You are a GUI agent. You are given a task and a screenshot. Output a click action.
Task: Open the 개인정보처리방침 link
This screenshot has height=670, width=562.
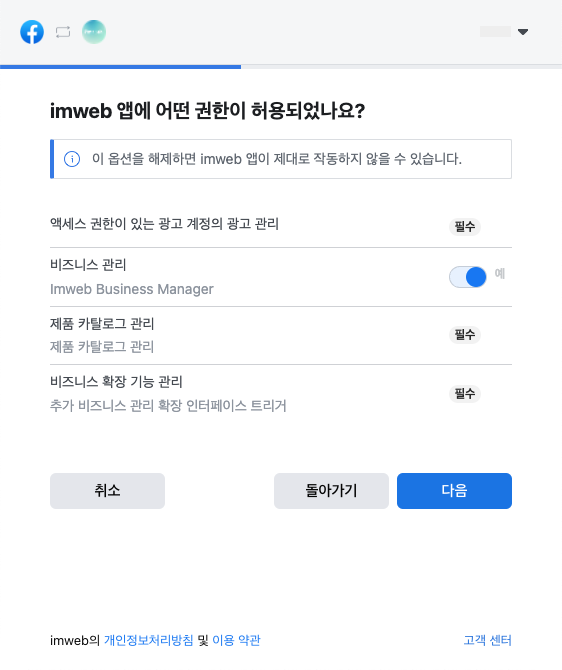(x=149, y=640)
